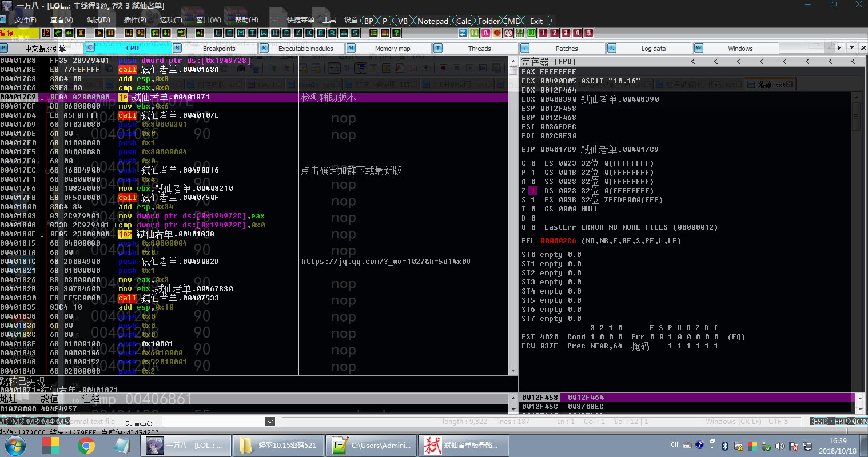Click the BP shortcut button
The image size is (868, 457).
(369, 21)
